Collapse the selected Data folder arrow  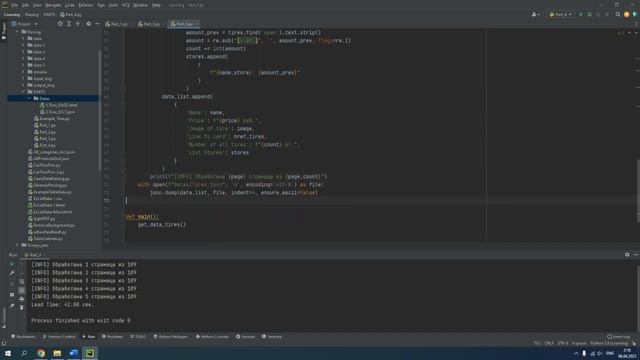click(29, 98)
